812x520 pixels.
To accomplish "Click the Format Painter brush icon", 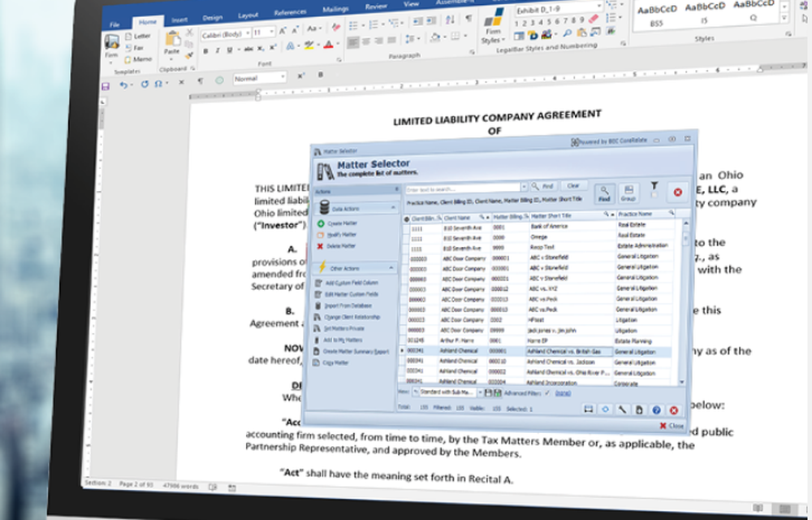I will [189, 54].
